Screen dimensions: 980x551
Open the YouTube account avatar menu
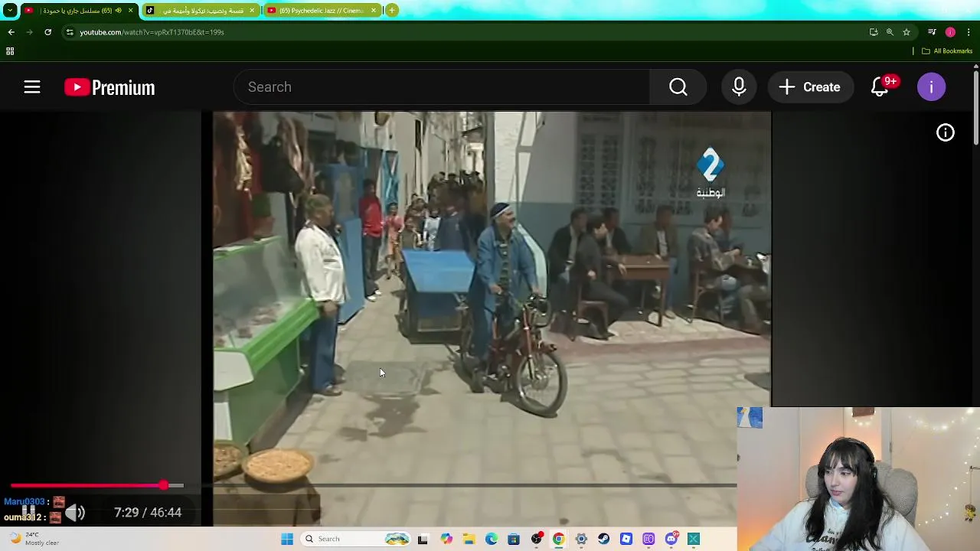click(x=931, y=87)
